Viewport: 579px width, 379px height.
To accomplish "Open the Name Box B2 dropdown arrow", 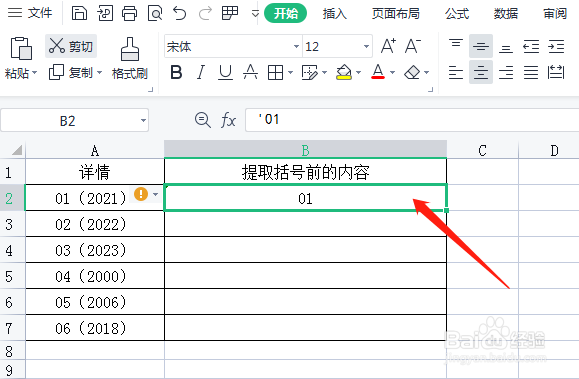I will pyautogui.click(x=143, y=120).
